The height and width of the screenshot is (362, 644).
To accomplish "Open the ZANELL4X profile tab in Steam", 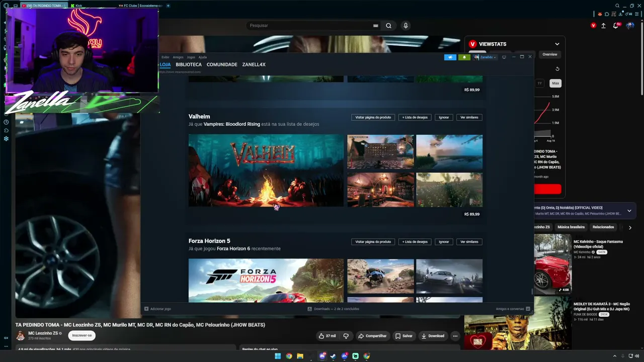I will click(254, 65).
